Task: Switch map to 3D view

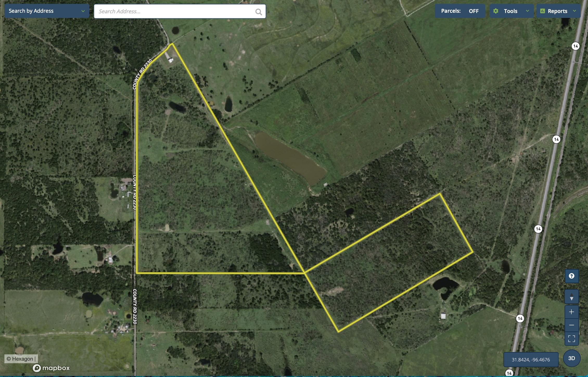Action: pos(572,358)
